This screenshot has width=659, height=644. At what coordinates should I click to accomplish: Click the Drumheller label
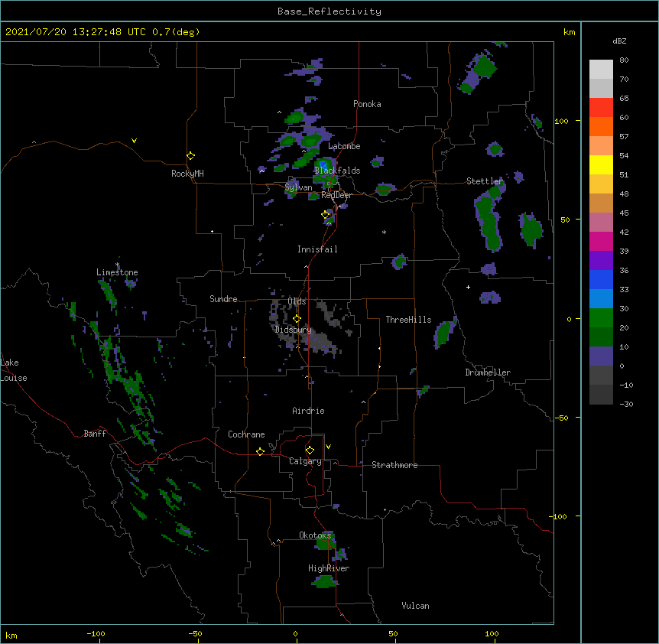tap(488, 372)
